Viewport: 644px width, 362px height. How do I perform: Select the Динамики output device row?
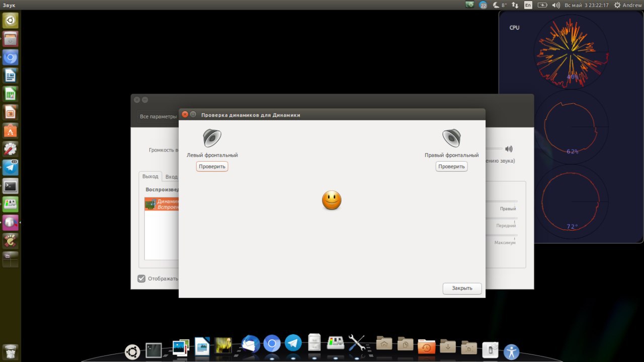pos(162,204)
